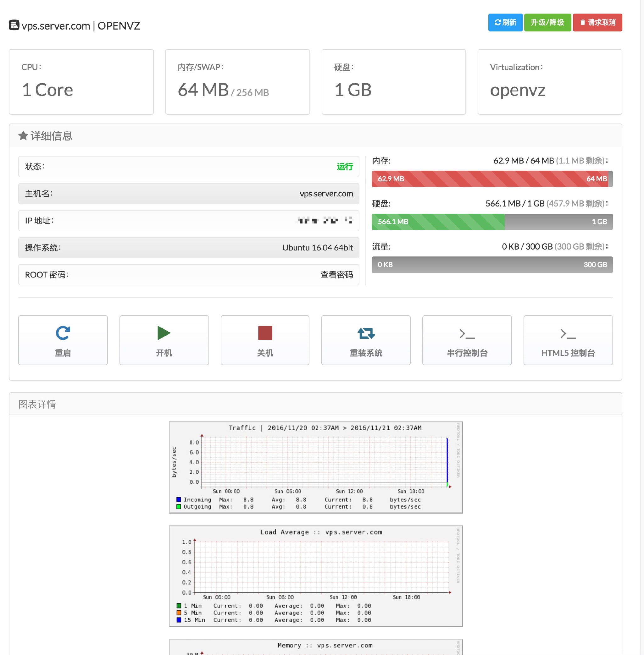This screenshot has width=644, height=655.
Task: Click the 开机 label text
Action: click(x=164, y=353)
